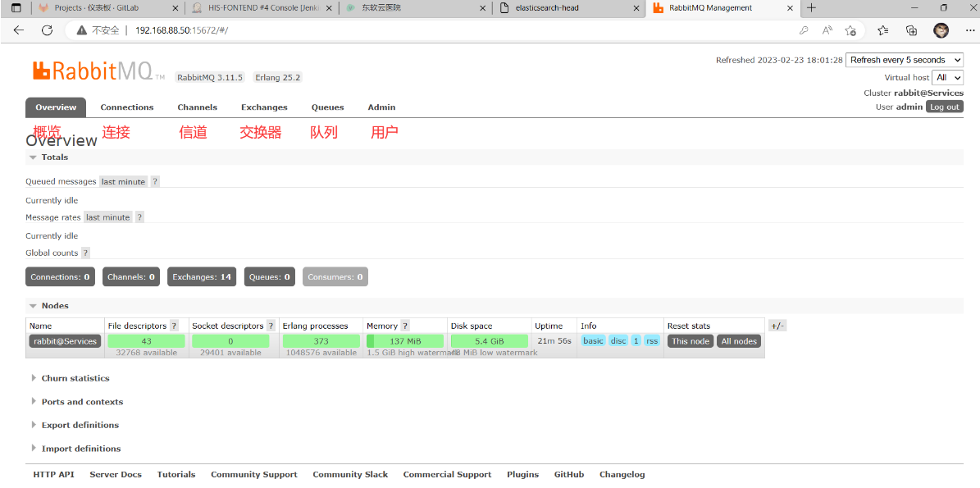
Task: Click help icon next to Global counts
Action: point(85,253)
